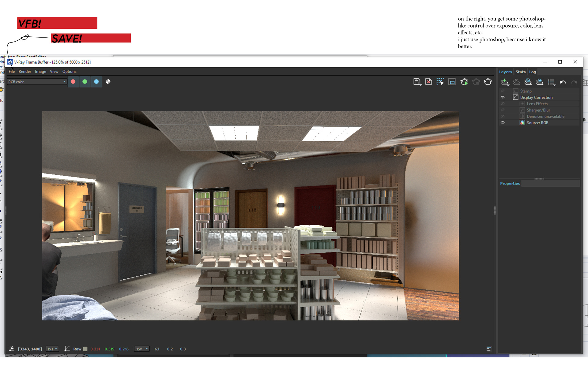
Task: Open the HSV color mode dropdown
Action: (x=141, y=349)
